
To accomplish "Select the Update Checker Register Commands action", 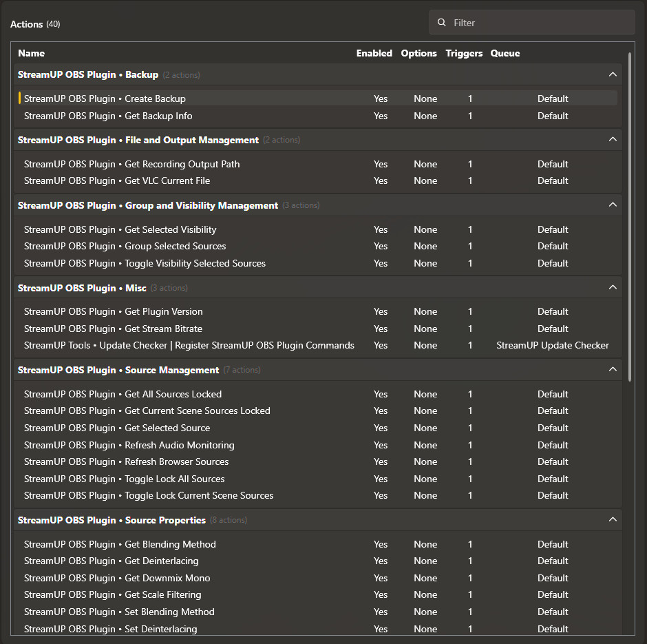I will [318, 346].
